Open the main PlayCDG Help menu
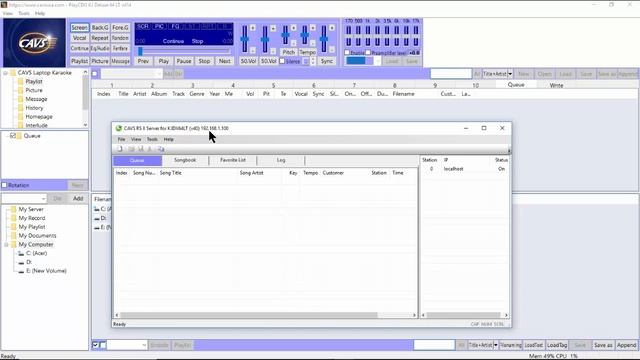This screenshot has width=640, height=360. 40,13
